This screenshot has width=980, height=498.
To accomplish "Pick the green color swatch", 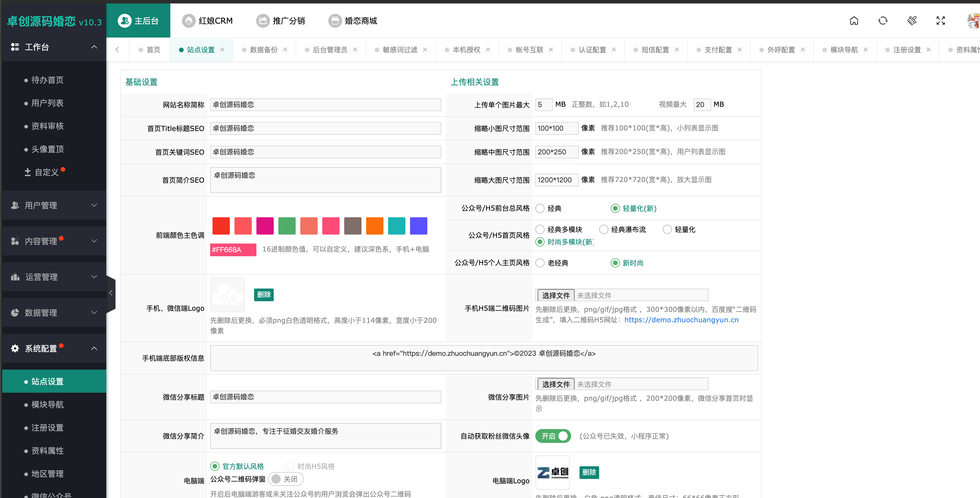I will [287, 226].
